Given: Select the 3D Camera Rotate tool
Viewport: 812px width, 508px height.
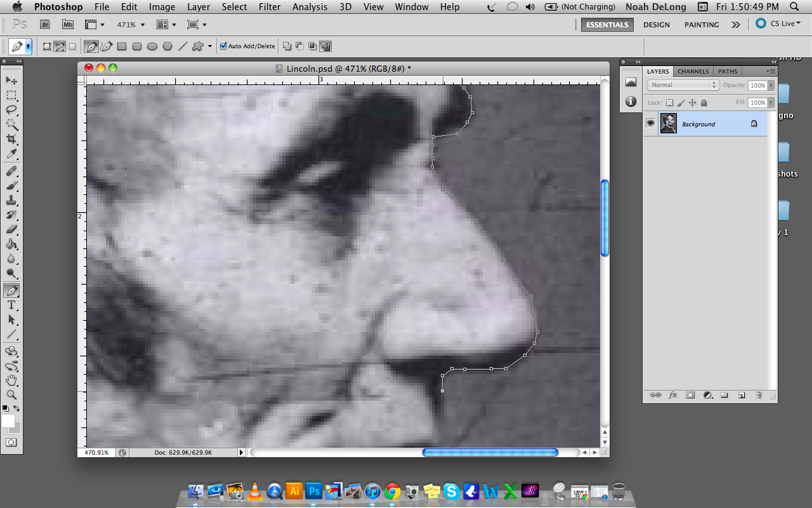Looking at the screenshot, I should 11,366.
